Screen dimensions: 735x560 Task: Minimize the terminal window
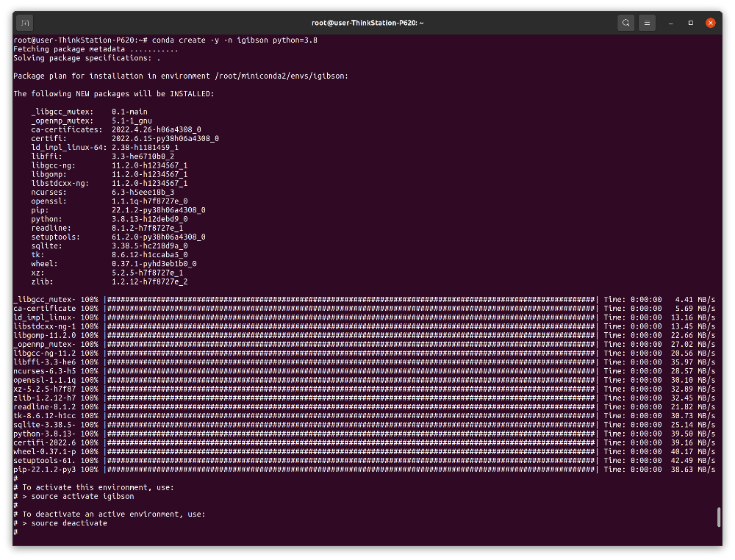[671, 23]
